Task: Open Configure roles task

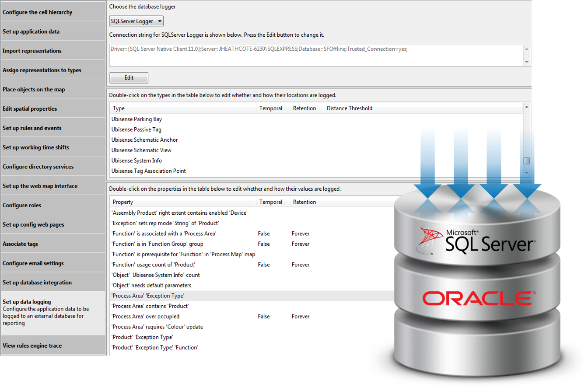Action: tap(53, 205)
